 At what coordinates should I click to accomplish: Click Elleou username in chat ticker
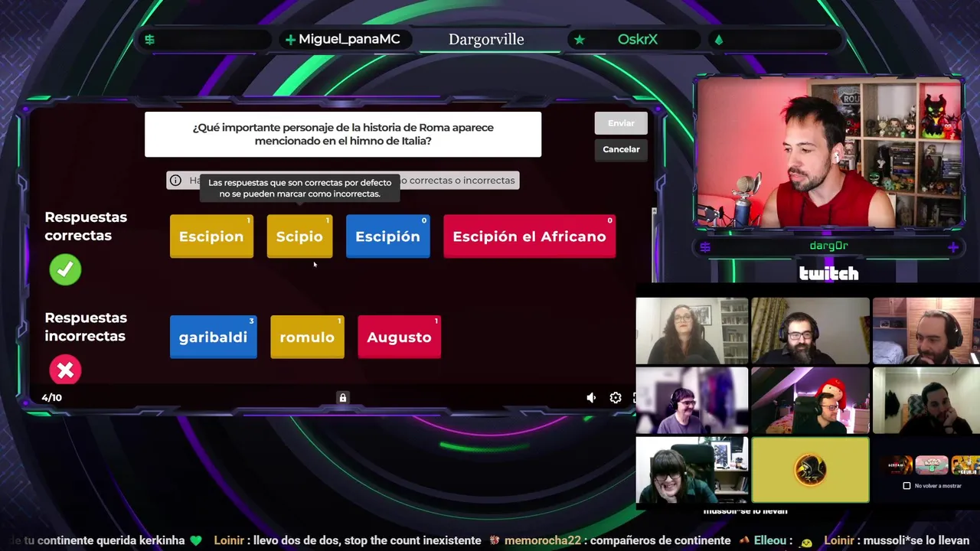click(x=769, y=540)
